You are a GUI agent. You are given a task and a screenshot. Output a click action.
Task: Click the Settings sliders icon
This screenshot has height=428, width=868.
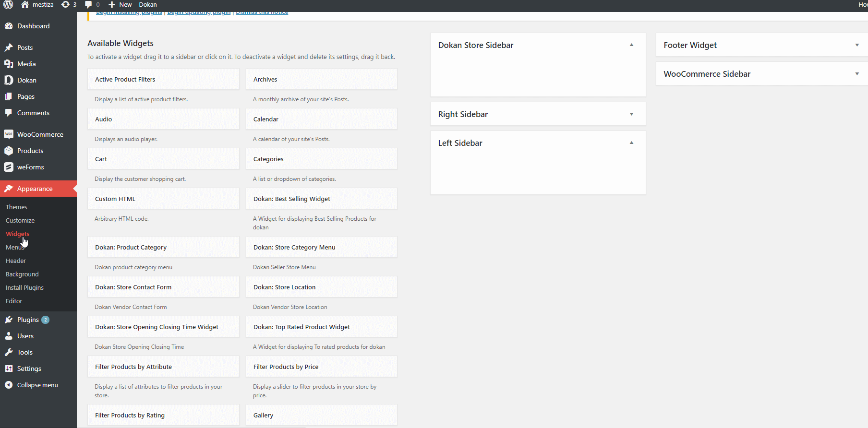coord(9,369)
